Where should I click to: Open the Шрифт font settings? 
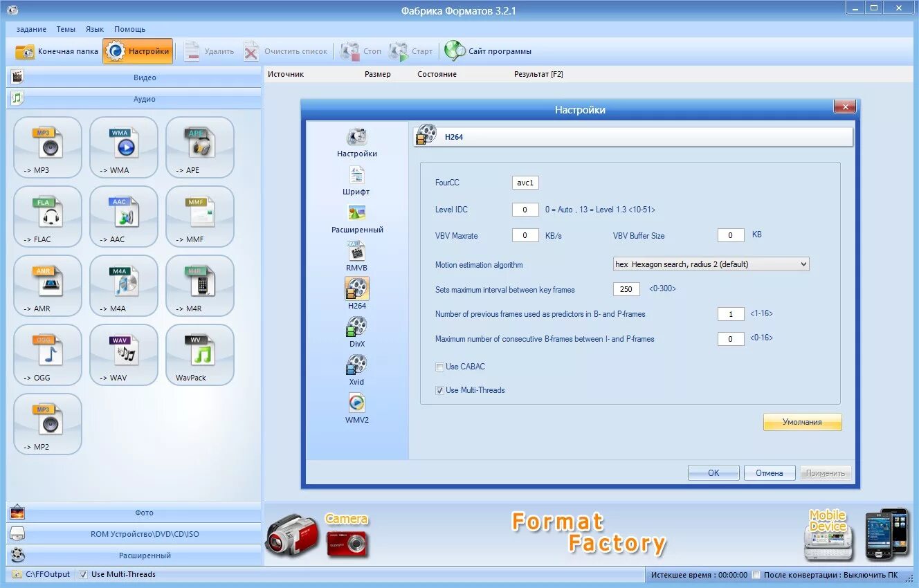click(356, 181)
